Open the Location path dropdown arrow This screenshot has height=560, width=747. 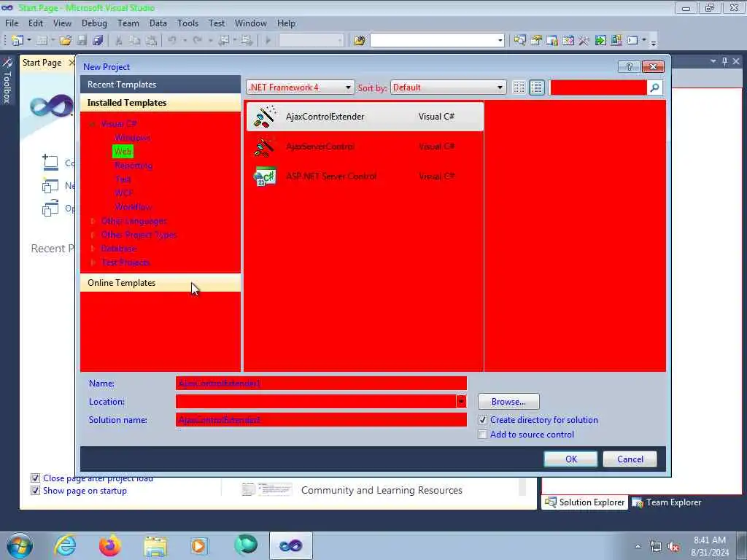tap(461, 402)
